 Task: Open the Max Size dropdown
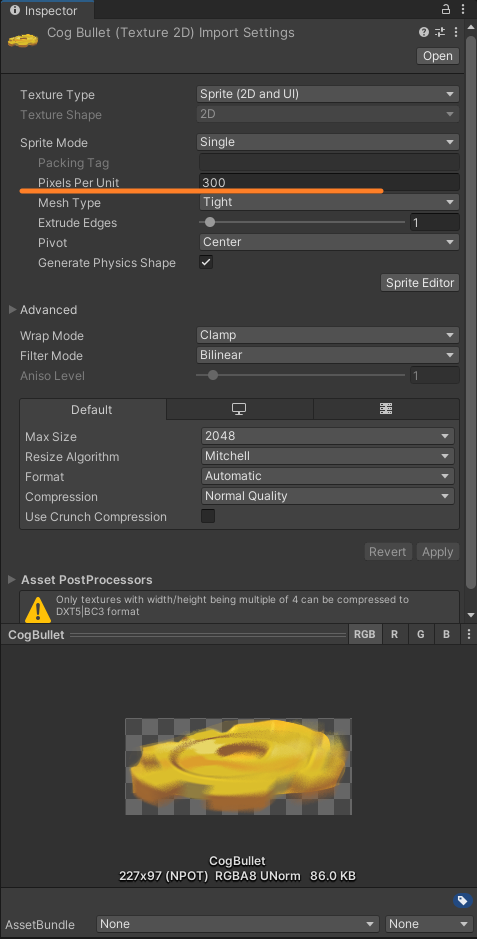point(328,436)
